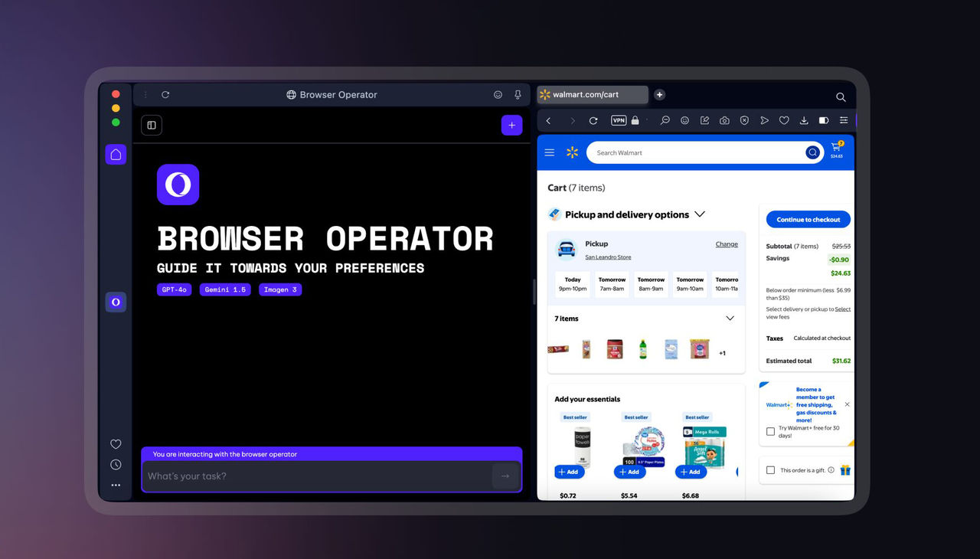Open history via the clock icon
Viewport: 980px width, 559px height.
(x=116, y=464)
